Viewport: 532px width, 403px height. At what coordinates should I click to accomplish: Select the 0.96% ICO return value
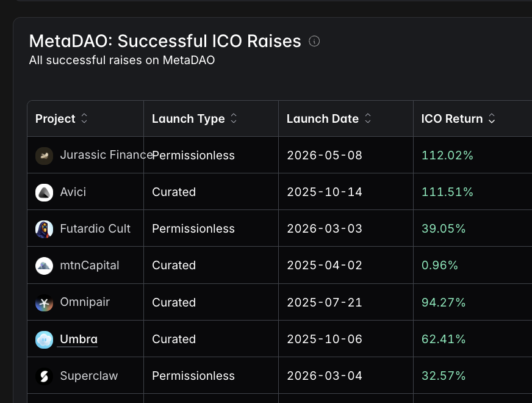tap(440, 265)
